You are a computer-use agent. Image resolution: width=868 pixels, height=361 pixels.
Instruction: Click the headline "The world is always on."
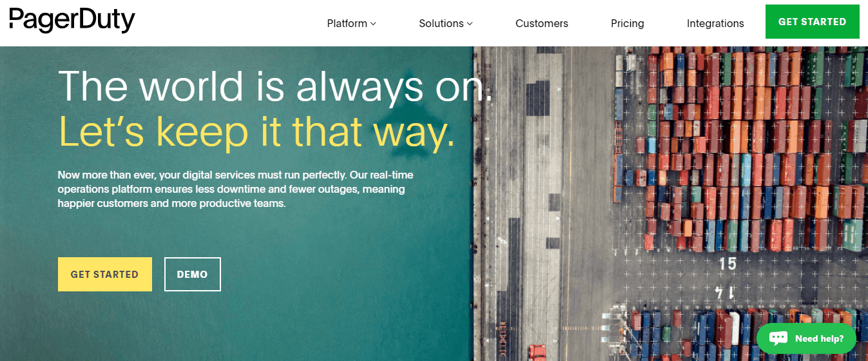[275, 86]
